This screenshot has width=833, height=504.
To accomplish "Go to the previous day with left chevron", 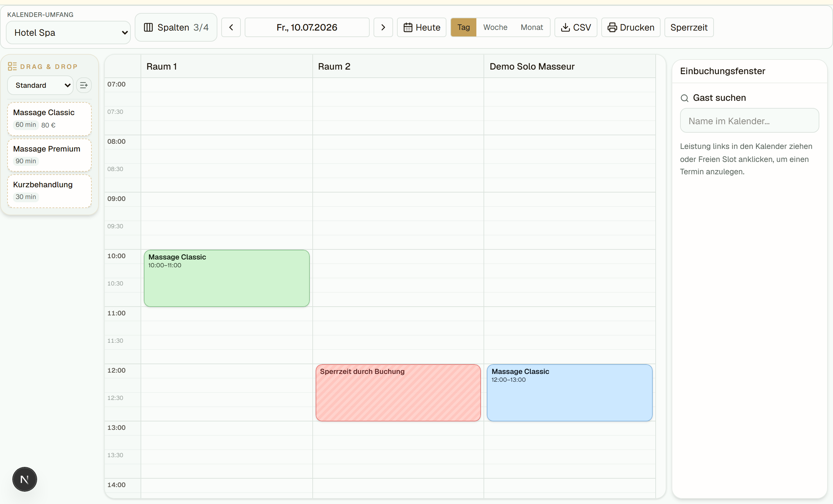I will [x=231, y=27].
